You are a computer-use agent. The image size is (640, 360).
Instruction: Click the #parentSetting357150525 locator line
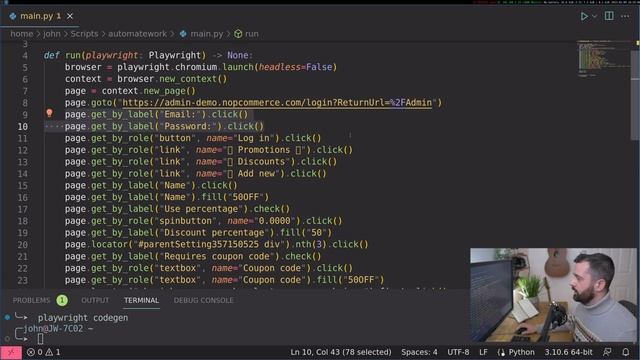coord(216,244)
